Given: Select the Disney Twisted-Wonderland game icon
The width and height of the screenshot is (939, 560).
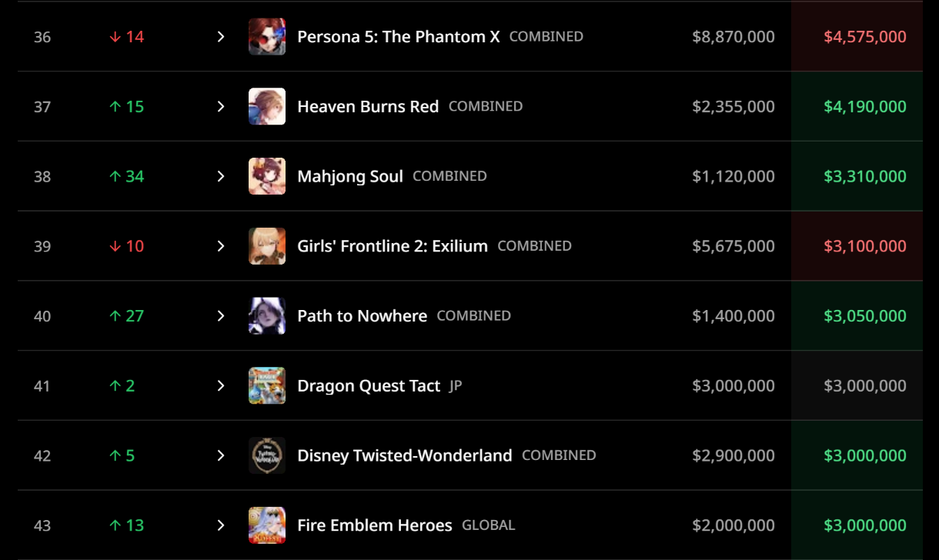Looking at the screenshot, I should pos(267,455).
